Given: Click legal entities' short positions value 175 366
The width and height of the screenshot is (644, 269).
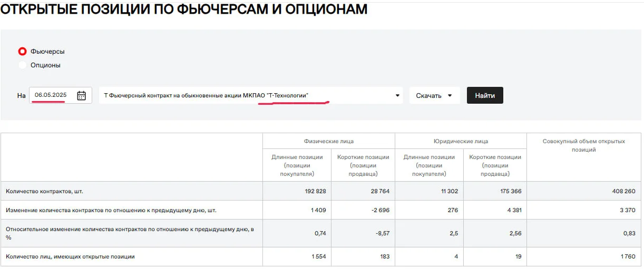Looking at the screenshot, I should 510,191.
